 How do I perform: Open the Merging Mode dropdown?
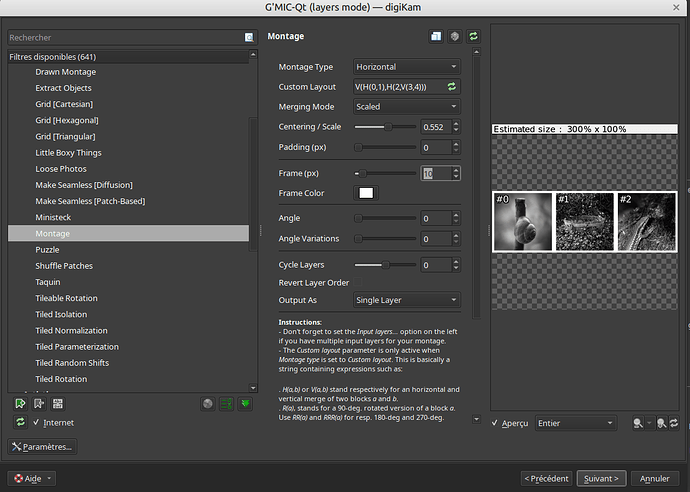pyautogui.click(x=407, y=106)
